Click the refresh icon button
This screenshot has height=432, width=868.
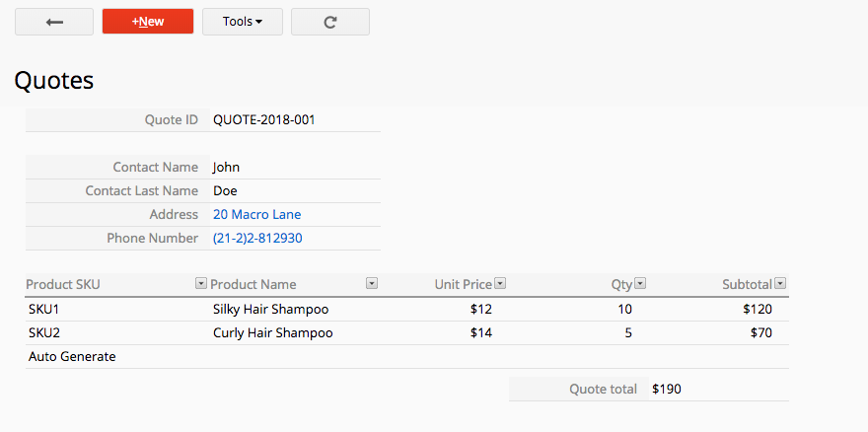pyautogui.click(x=330, y=22)
